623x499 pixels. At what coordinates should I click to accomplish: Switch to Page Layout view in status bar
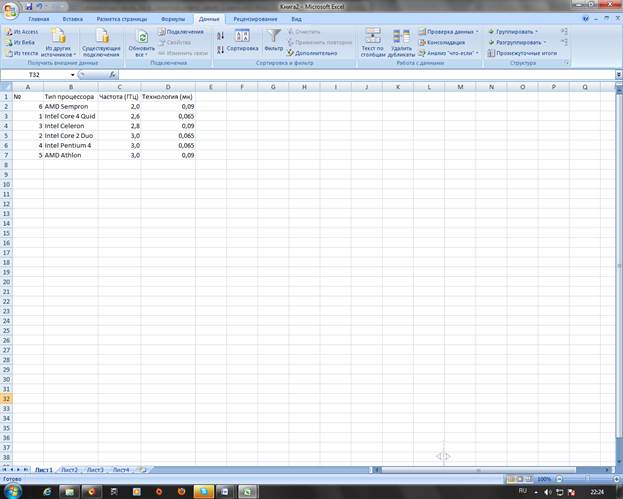(520, 479)
